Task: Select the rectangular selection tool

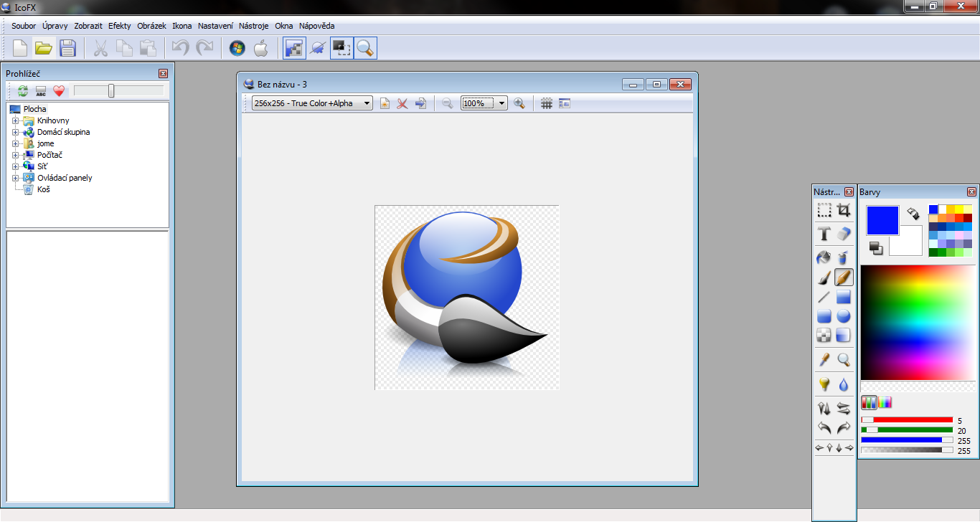Action: point(824,210)
